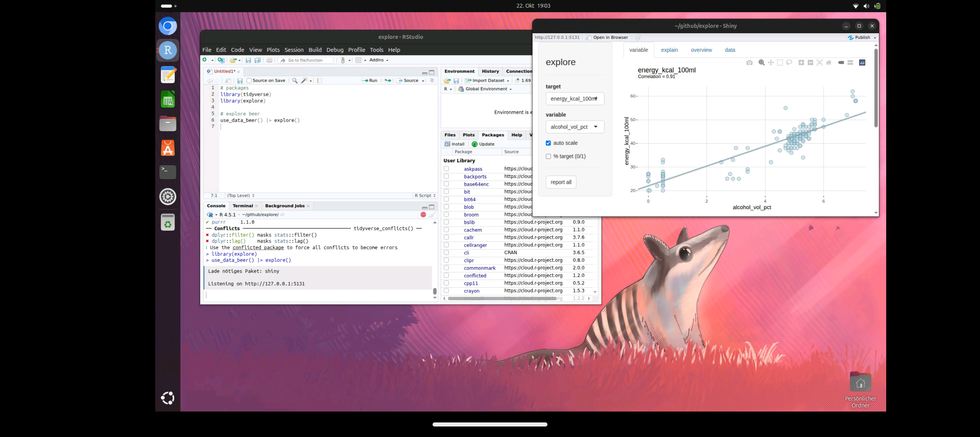
Task: Open the variable alcohol_vol_pct dropdown
Action: coord(574,127)
